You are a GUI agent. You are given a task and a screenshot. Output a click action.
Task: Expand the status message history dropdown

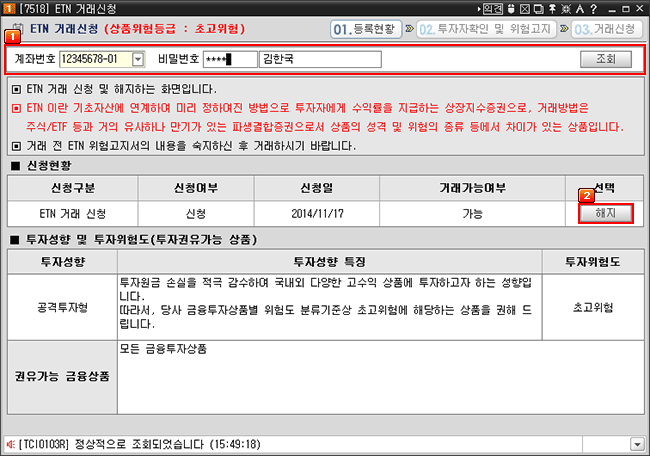[x=638, y=444]
